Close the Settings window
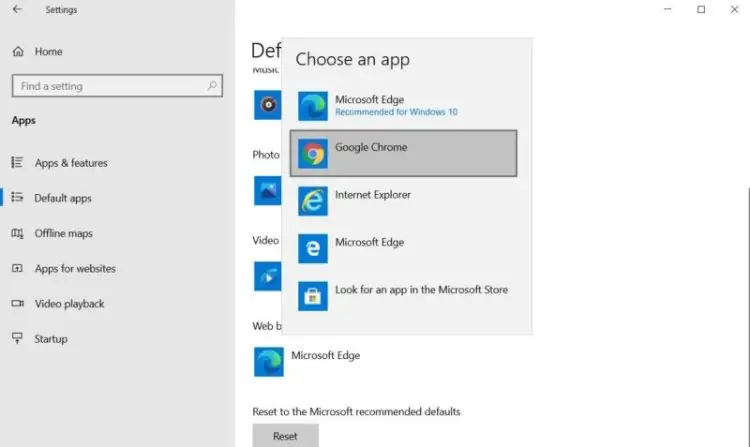Viewport: 750px width, 447px height. click(x=734, y=9)
